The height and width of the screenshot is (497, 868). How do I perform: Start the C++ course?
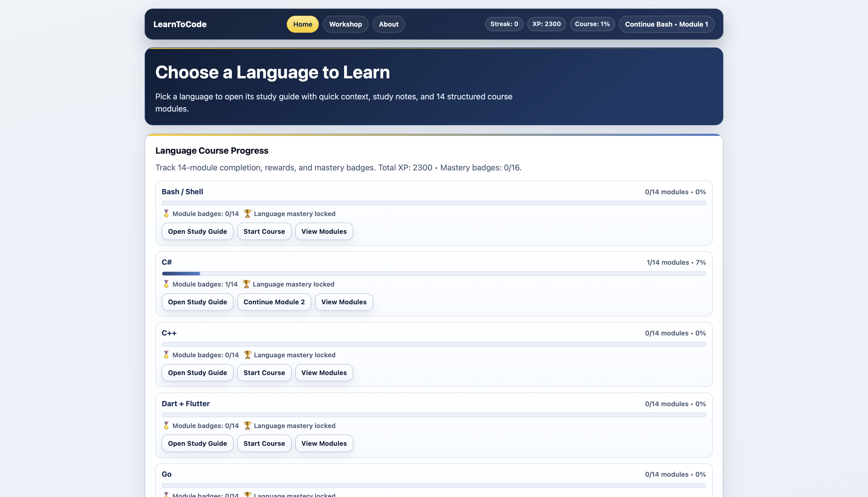[x=264, y=372]
